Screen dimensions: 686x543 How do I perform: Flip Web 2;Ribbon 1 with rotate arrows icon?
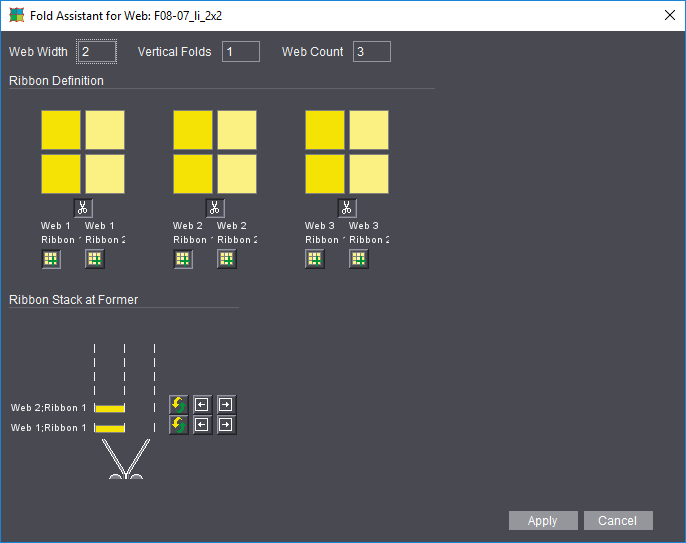tap(179, 405)
